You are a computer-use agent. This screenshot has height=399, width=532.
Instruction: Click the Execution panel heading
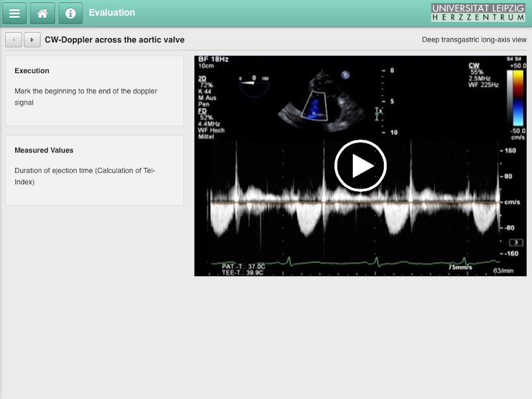[32, 70]
